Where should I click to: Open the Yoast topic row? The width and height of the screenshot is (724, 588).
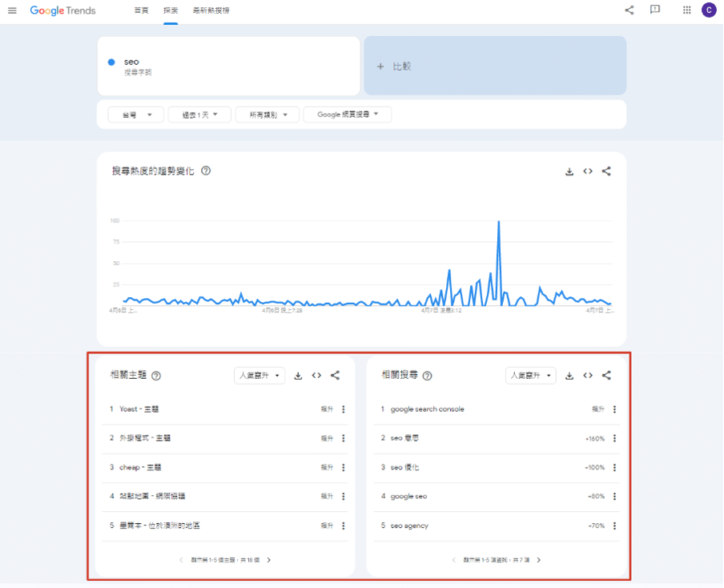click(225, 409)
